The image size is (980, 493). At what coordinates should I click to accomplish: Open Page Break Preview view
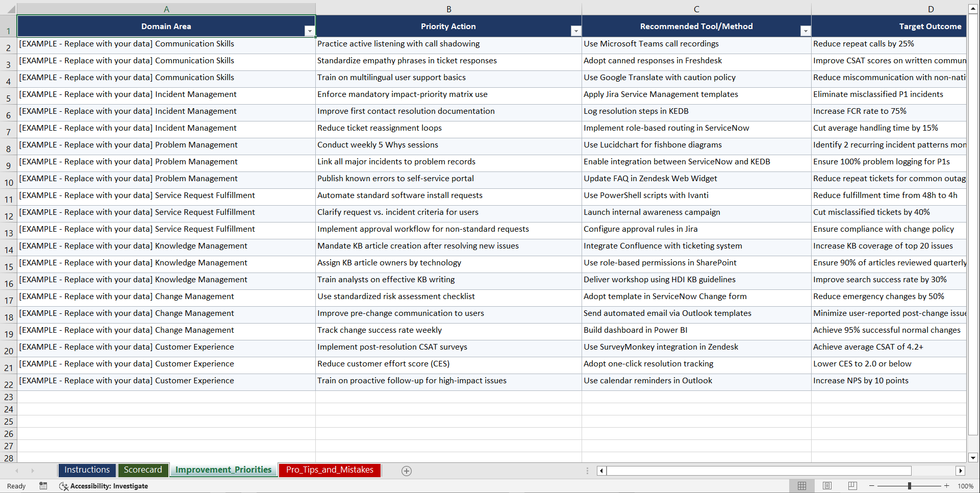[852, 486]
